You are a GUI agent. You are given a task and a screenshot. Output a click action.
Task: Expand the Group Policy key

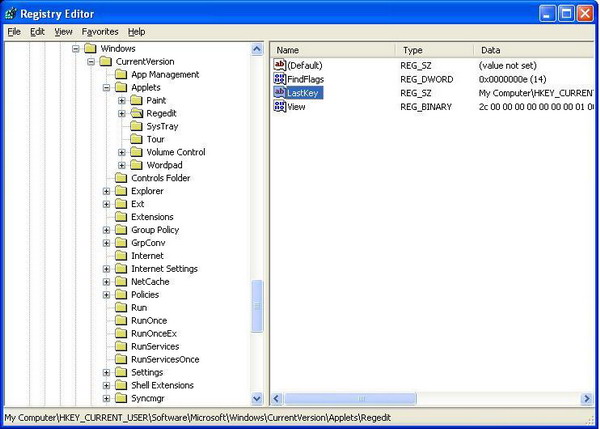[x=106, y=230]
